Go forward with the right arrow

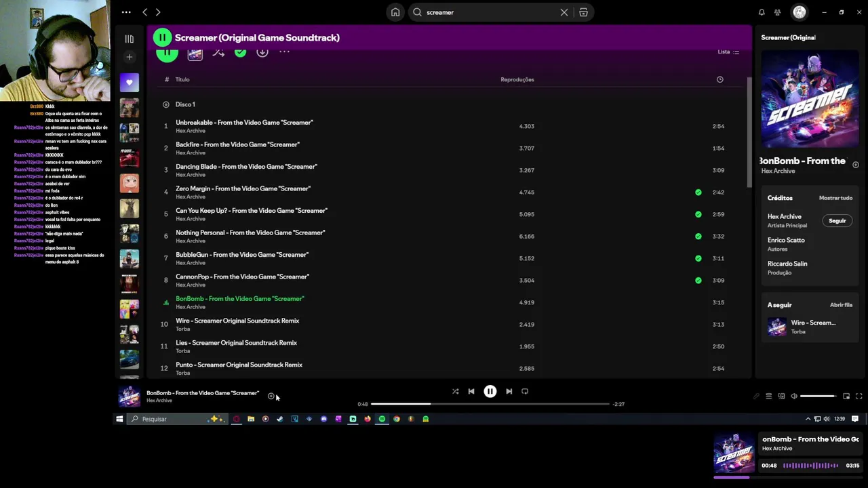coord(158,12)
